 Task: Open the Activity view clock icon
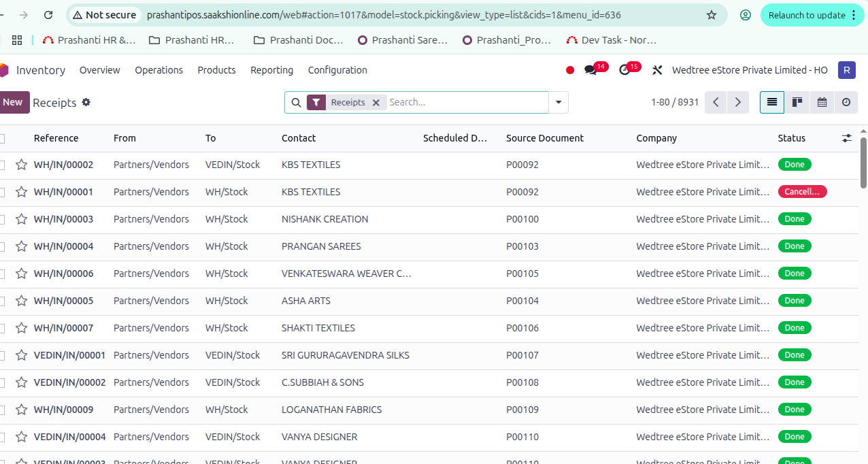coord(846,102)
